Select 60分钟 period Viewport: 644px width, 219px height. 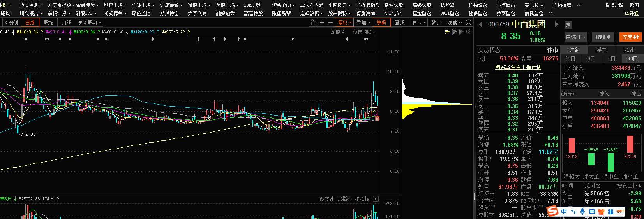(11, 23)
